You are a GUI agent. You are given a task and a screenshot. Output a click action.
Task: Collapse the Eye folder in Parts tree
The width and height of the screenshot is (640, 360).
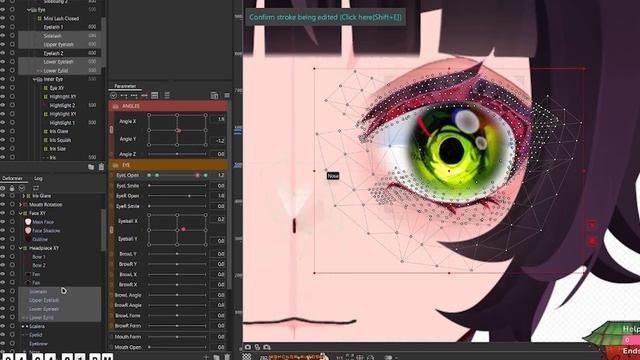pos(29,10)
